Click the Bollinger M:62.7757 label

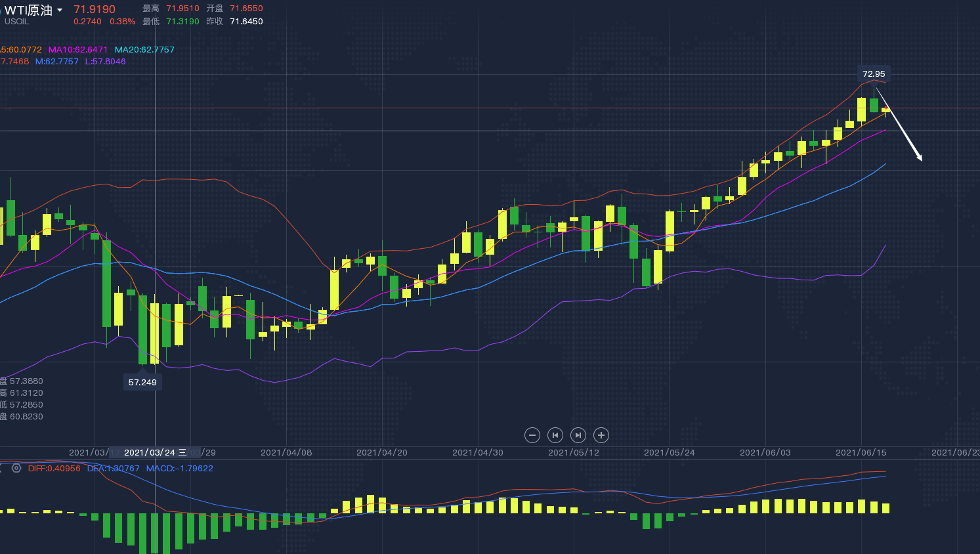(x=56, y=62)
